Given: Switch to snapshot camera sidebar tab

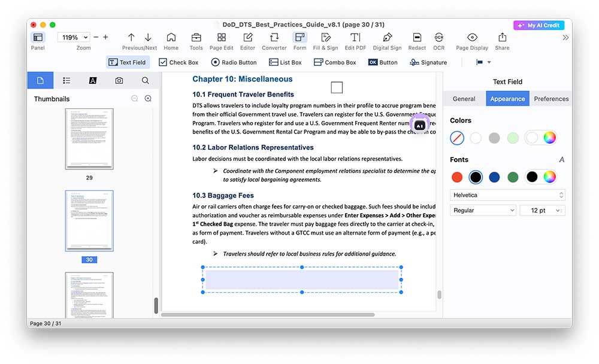Looking at the screenshot, I should pyautogui.click(x=119, y=80).
